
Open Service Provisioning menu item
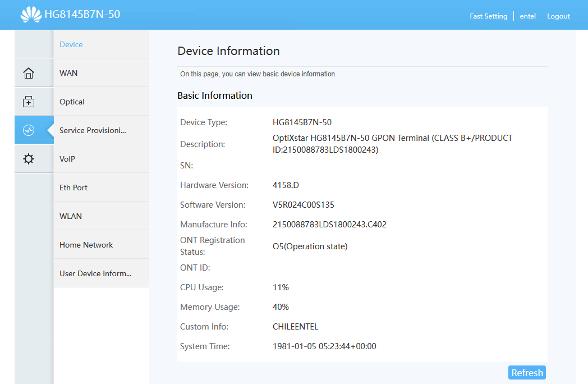[x=101, y=130]
